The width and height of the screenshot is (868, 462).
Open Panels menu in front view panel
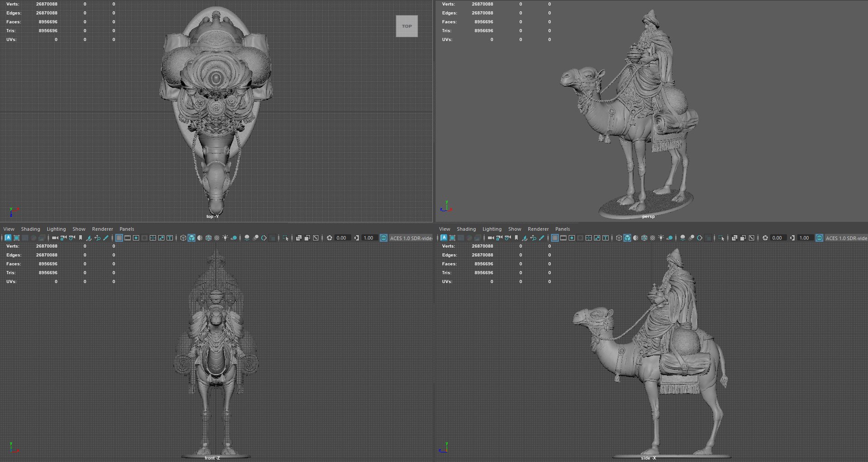(x=127, y=229)
